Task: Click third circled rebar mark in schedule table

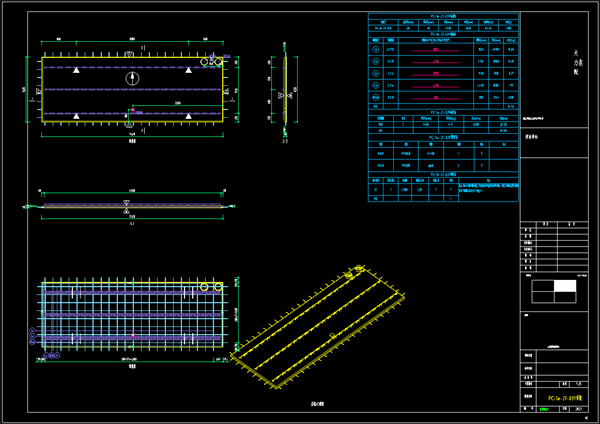Action: click(x=376, y=73)
